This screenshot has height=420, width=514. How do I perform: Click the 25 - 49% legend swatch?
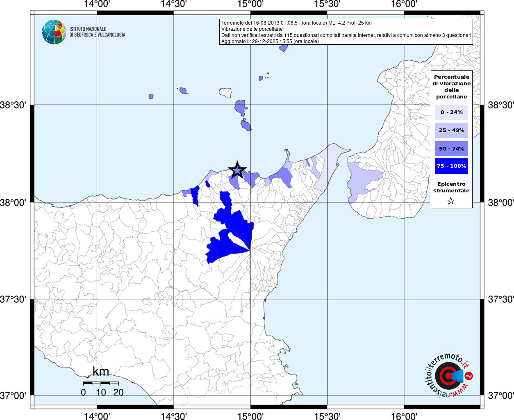451,130
